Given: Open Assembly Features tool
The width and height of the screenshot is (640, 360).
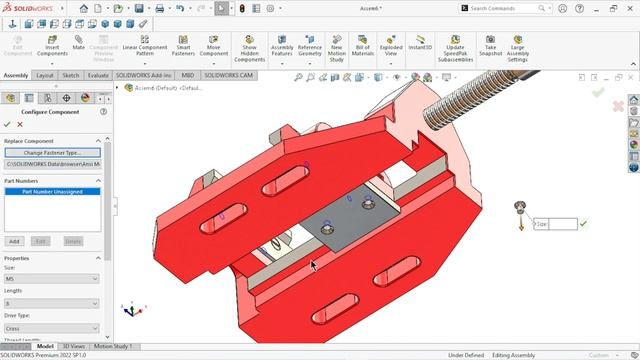Looking at the screenshot, I should (x=282, y=45).
